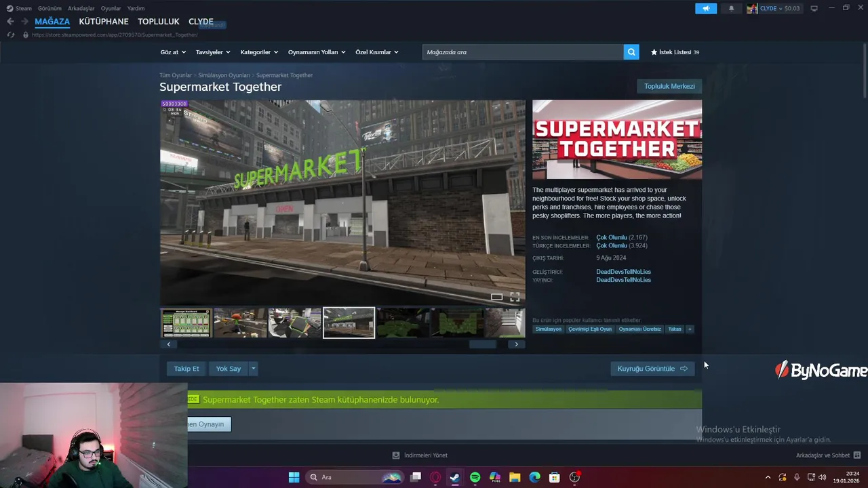The image size is (868, 488).
Task: Toggle Steam Big Picture monitor icon
Action: [814, 8]
